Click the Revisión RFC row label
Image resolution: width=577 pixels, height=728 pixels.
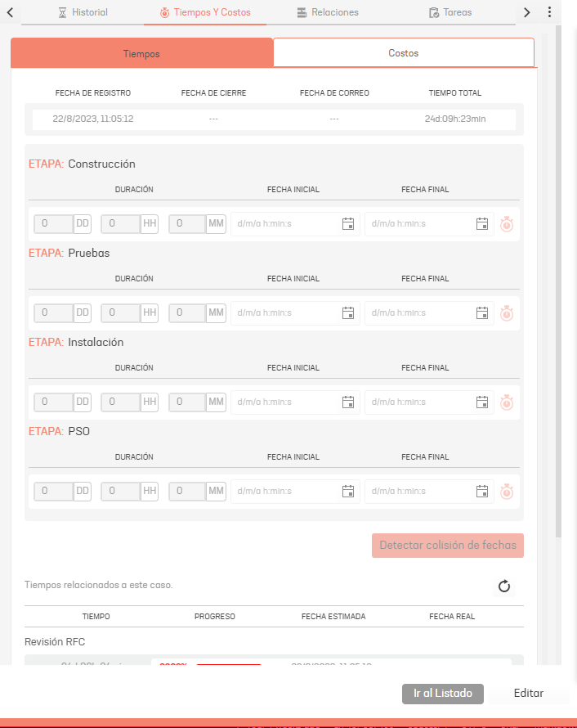coord(55,642)
